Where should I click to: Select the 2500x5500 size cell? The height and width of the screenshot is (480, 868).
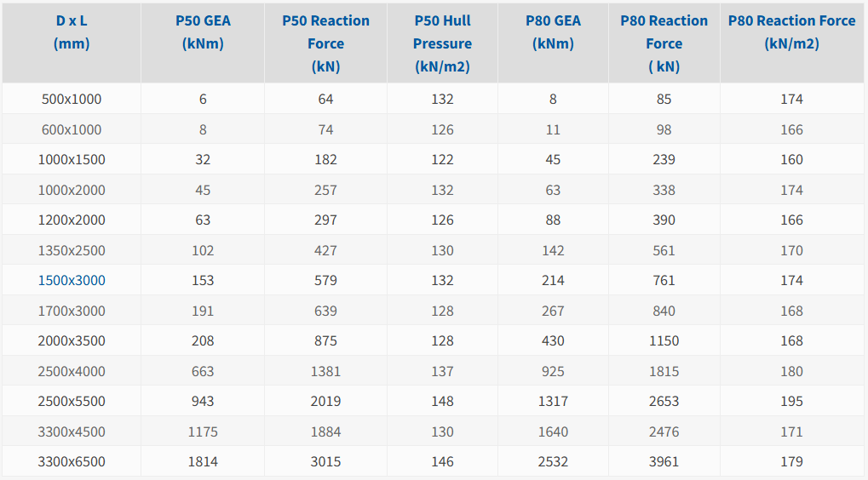pos(72,401)
